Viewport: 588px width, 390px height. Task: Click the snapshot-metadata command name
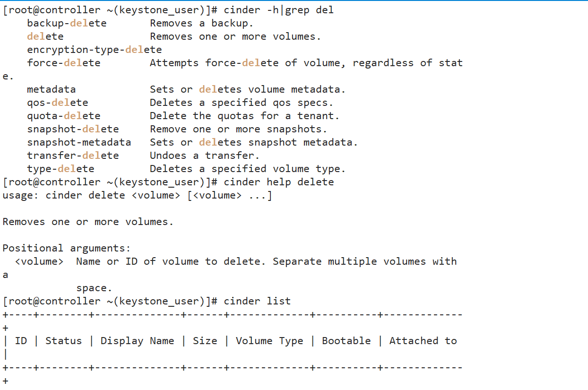click(79, 142)
